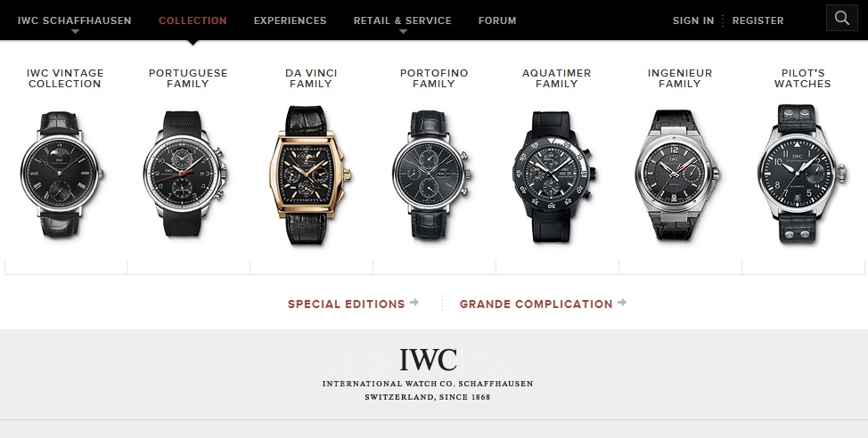Open the Collection menu

pos(192,20)
